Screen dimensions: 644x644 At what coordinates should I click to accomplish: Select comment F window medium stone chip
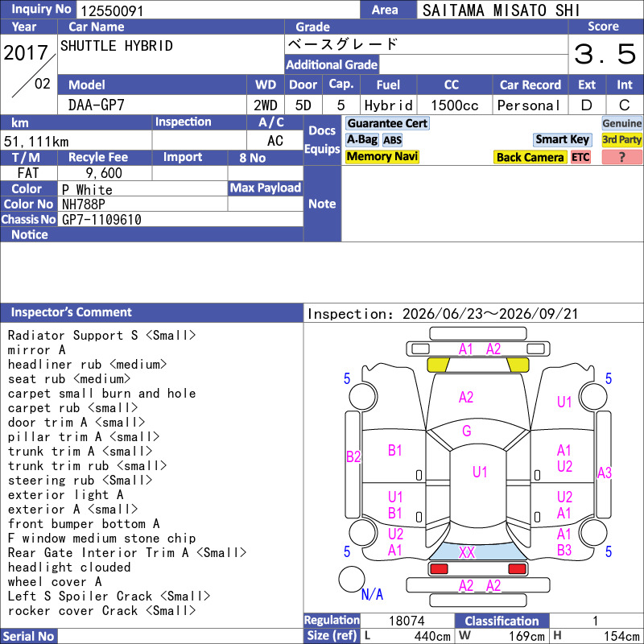102,538
